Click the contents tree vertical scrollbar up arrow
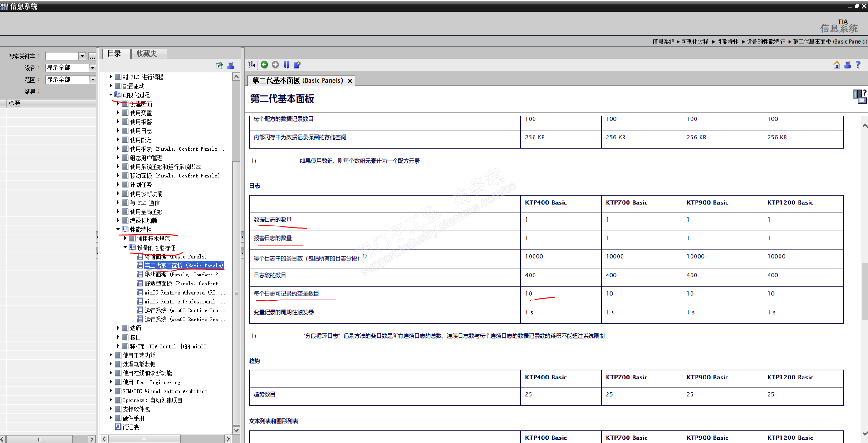Screen dimensions: 868x443 click(236, 77)
